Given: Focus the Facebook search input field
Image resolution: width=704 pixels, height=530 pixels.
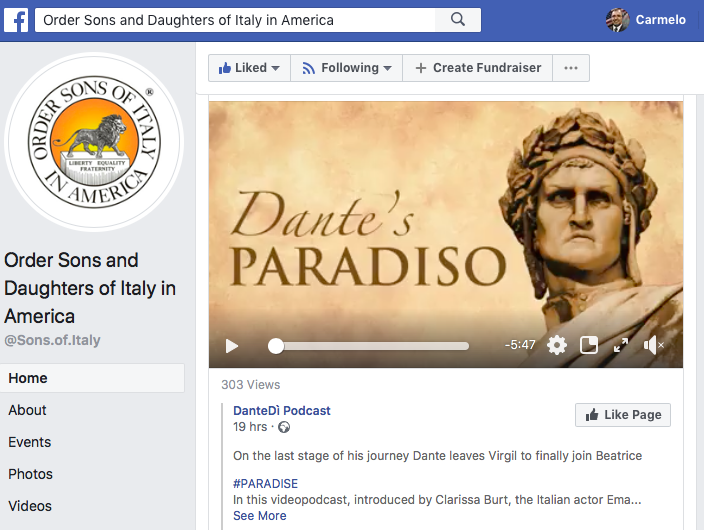Looking at the screenshot, I should point(235,20).
